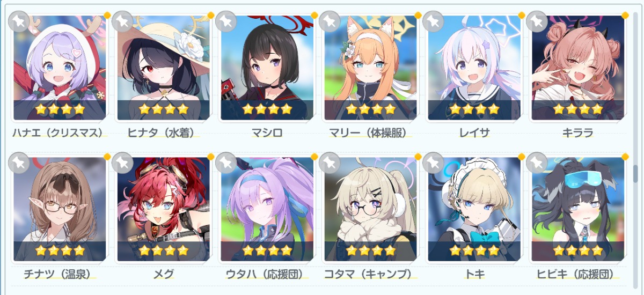The width and height of the screenshot is (644, 295).
Task: Pin the チナツ（温泉）character card
Action: coord(19,163)
